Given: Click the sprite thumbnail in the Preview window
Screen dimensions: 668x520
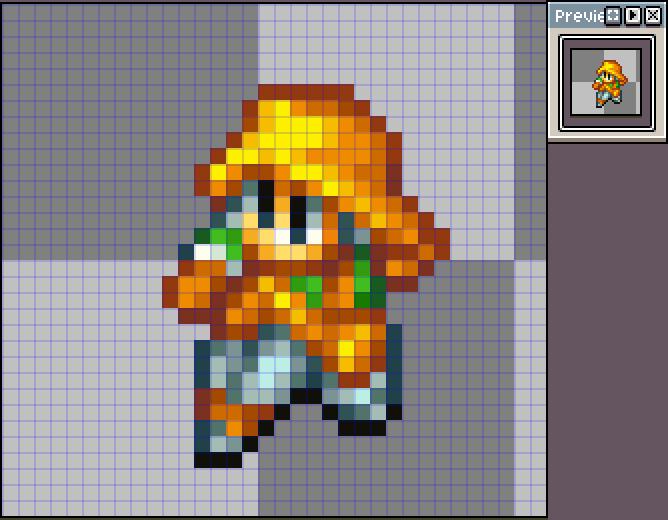Looking at the screenshot, I should (x=606, y=83).
